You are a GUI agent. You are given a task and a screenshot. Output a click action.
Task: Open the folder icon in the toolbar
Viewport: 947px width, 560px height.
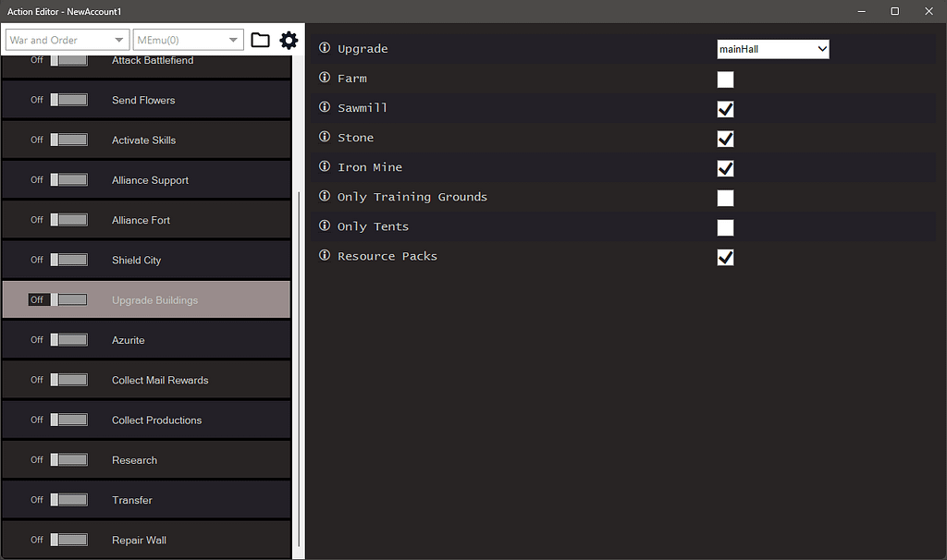pyautogui.click(x=260, y=40)
